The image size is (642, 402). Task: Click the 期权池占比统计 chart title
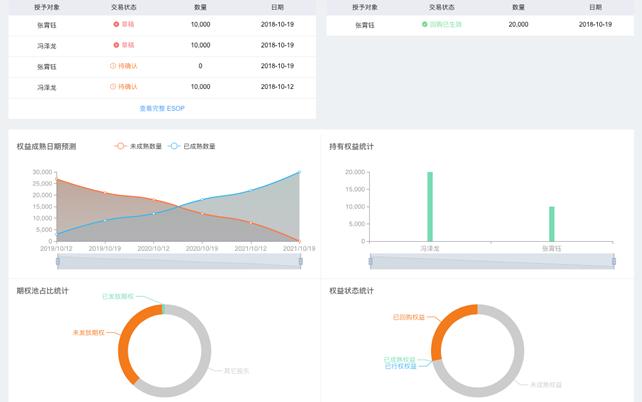(43, 291)
